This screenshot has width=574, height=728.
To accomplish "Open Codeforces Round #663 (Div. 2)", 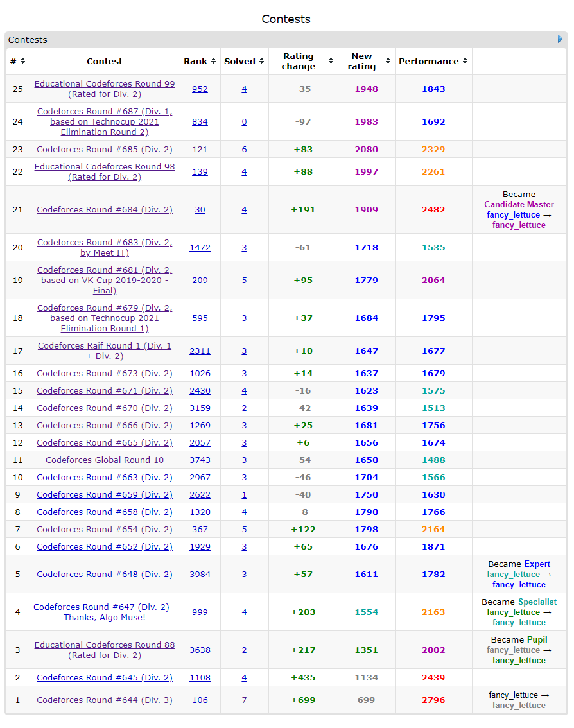I will pos(105,477).
